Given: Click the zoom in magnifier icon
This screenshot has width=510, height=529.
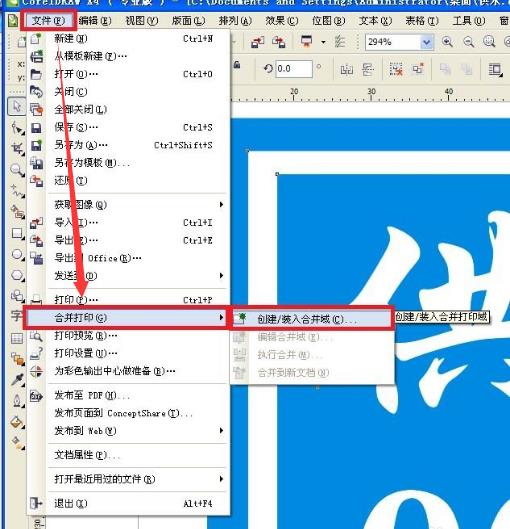Looking at the screenshot, I should click(x=447, y=41).
